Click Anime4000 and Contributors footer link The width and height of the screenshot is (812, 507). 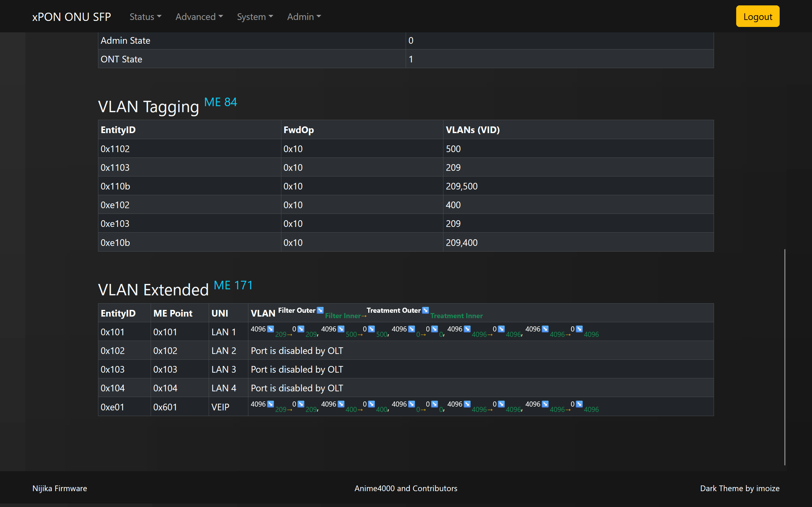[406, 488]
